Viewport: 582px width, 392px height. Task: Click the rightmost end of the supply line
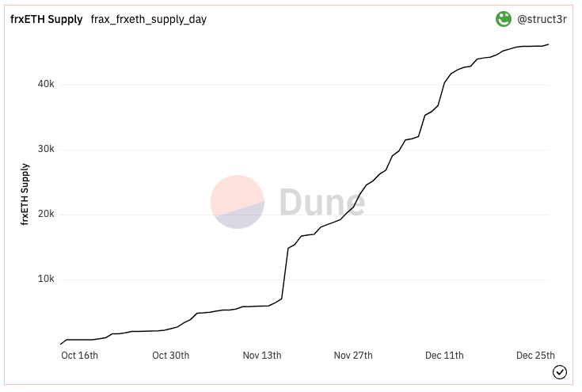click(x=549, y=44)
